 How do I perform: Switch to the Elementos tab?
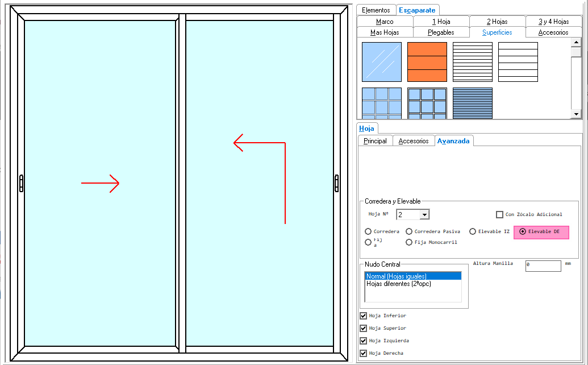376,10
